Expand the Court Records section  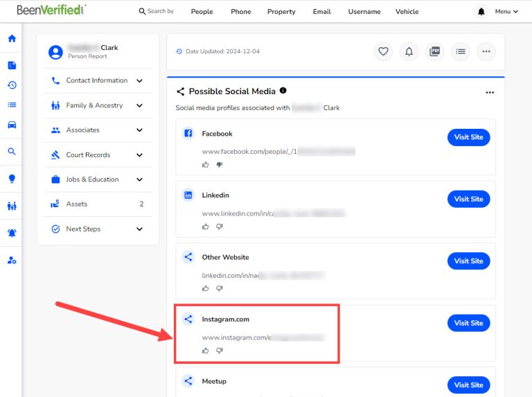[x=97, y=155]
